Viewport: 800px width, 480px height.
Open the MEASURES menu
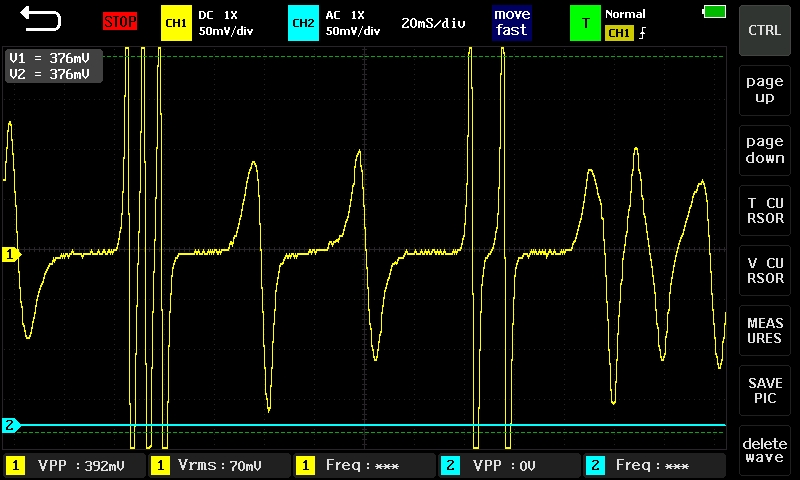(x=765, y=331)
